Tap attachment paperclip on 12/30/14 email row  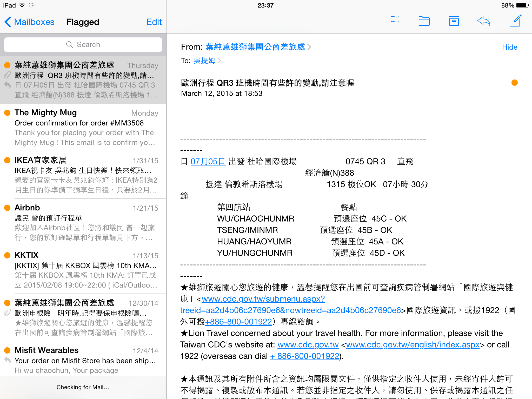[x=7, y=313]
